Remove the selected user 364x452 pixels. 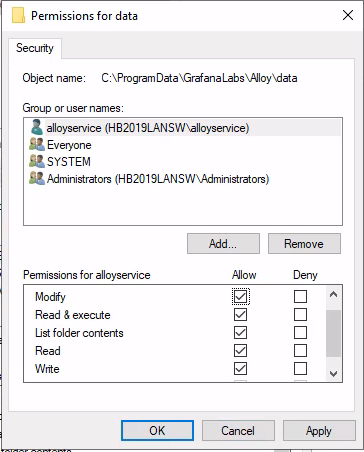click(304, 244)
